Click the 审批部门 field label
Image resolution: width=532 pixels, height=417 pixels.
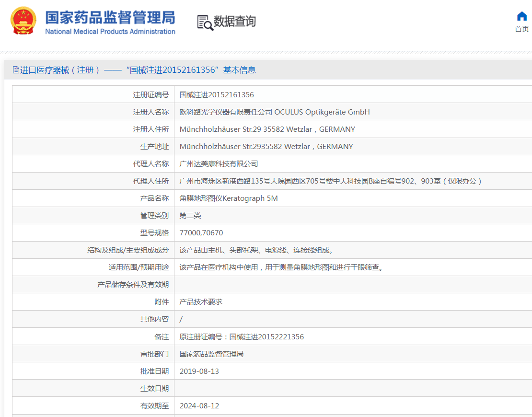(x=154, y=354)
